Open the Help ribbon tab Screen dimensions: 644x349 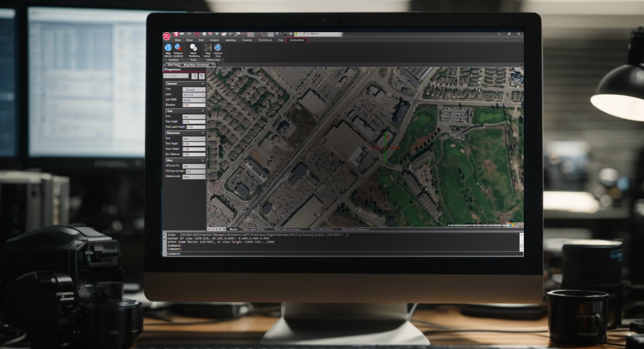[280, 40]
